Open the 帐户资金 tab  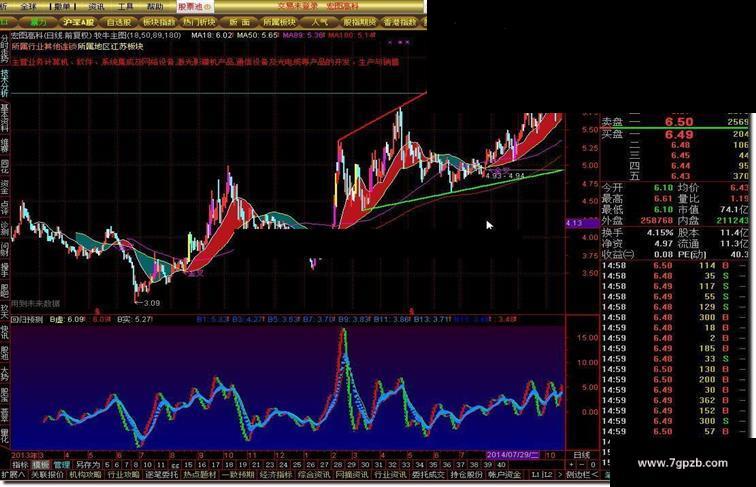point(504,475)
